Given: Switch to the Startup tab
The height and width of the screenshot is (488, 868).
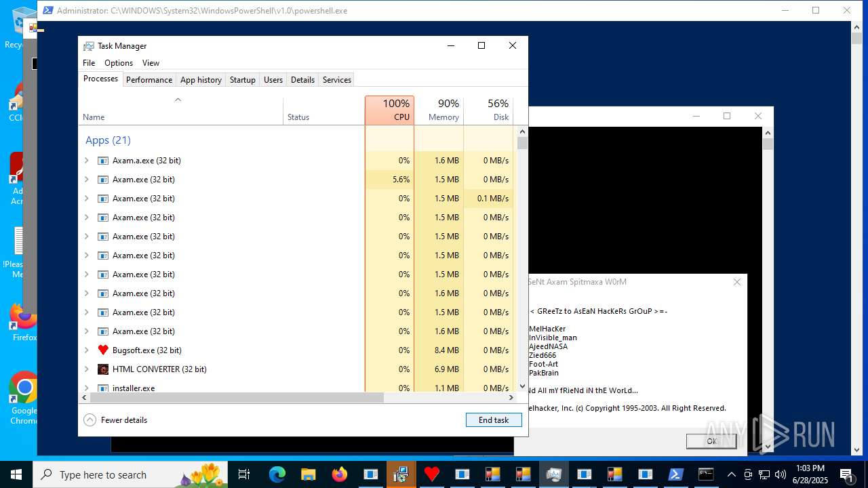Looking at the screenshot, I should pos(242,80).
